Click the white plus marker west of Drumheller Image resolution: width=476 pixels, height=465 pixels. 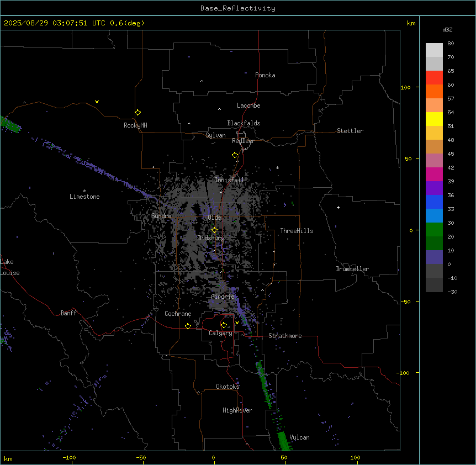(x=338, y=207)
